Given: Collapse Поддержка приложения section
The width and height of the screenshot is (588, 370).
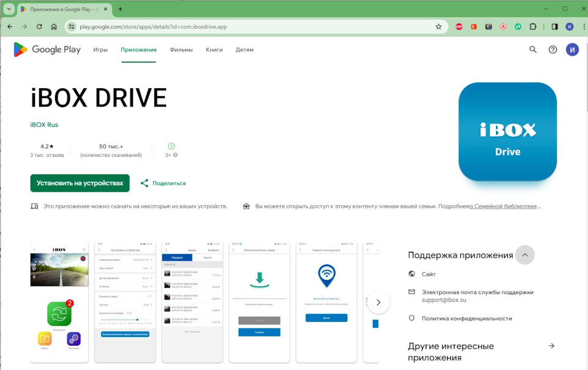Looking at the screenshot, I should [525, 255].
